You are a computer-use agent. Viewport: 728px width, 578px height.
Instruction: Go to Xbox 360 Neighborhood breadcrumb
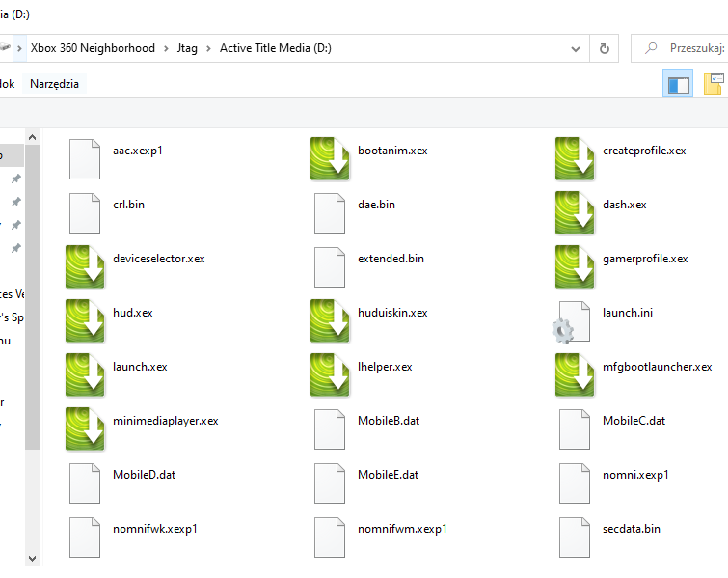[x=93, y=48]
